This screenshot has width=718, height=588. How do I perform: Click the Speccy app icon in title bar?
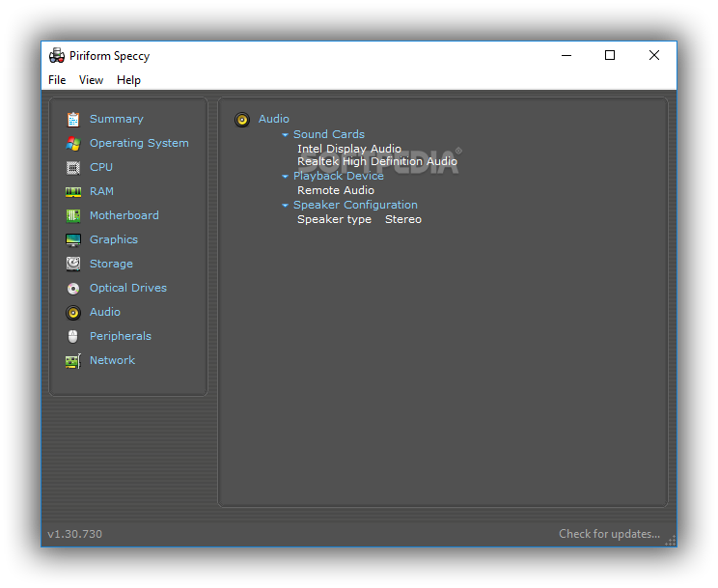tap(57, 55)
